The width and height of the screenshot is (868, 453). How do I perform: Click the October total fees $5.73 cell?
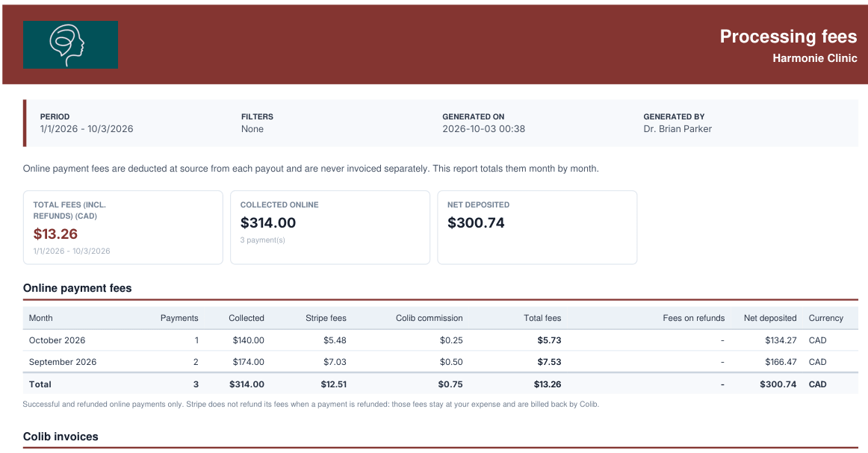point(549,340)
